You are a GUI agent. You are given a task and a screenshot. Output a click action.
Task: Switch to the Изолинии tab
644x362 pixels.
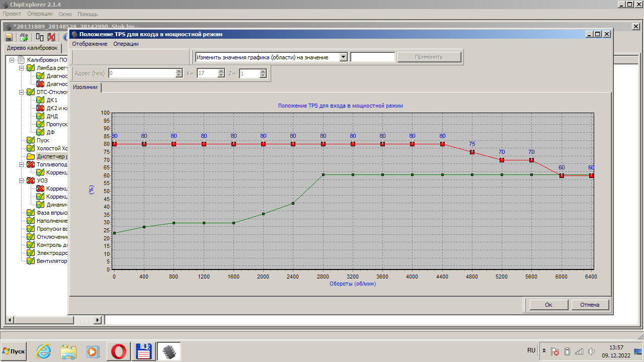click(x=85, y=87)
